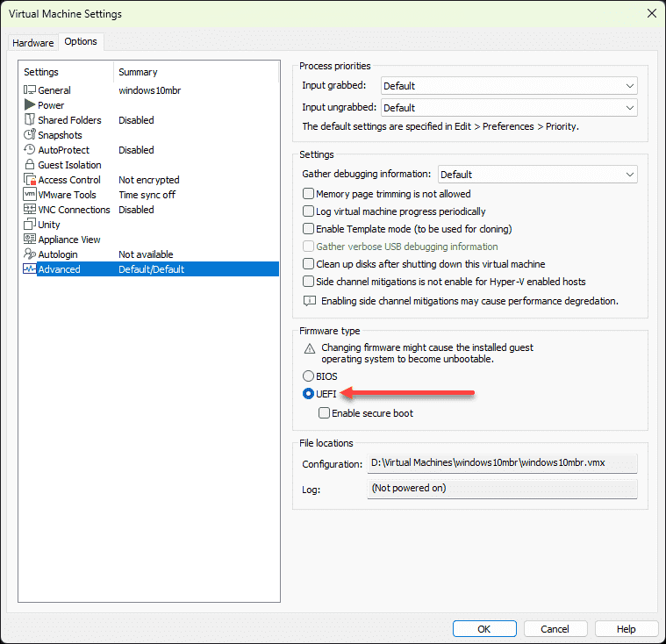Enable Template mode checkbox

coord(308,228)
